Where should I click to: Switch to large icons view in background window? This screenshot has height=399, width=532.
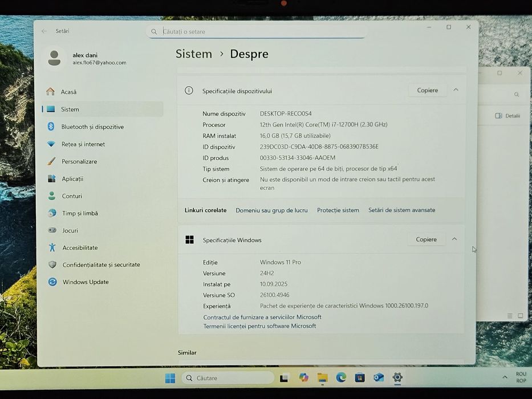521,316
